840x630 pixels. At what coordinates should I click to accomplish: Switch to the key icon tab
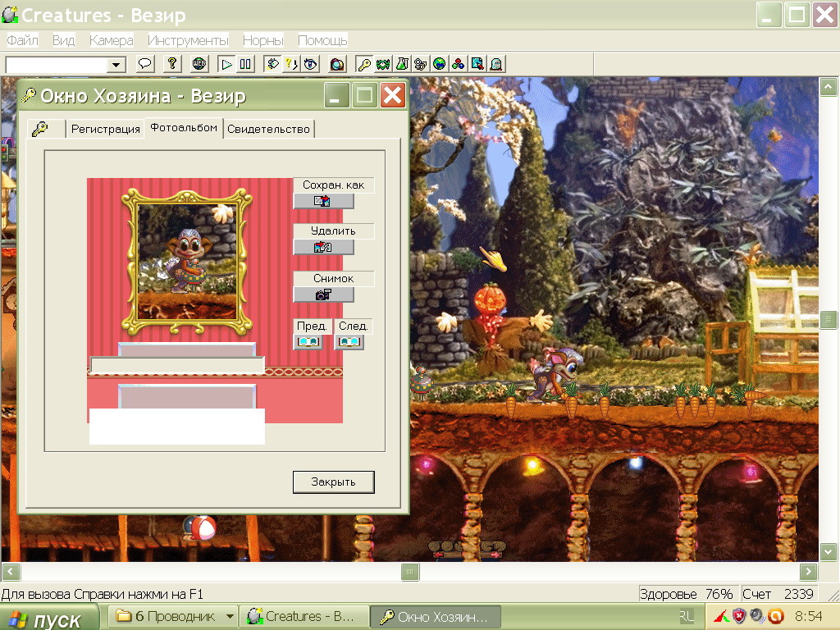coord(46,129)
